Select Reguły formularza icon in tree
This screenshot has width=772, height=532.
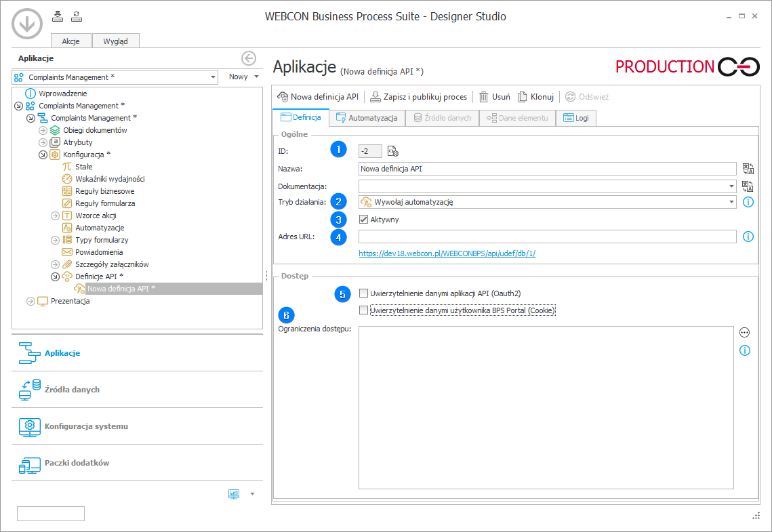[67, 203]
